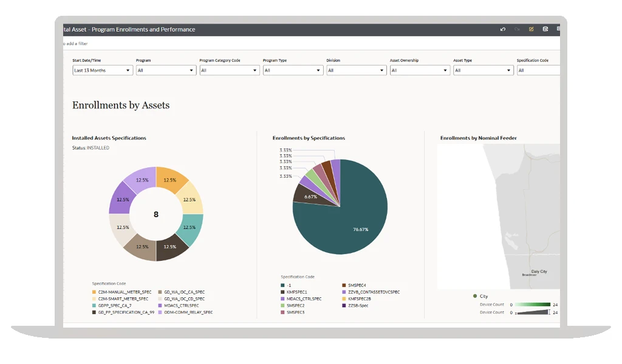Open the Asset Type dropdown
The image size is (622, 364).
point(483,70)
